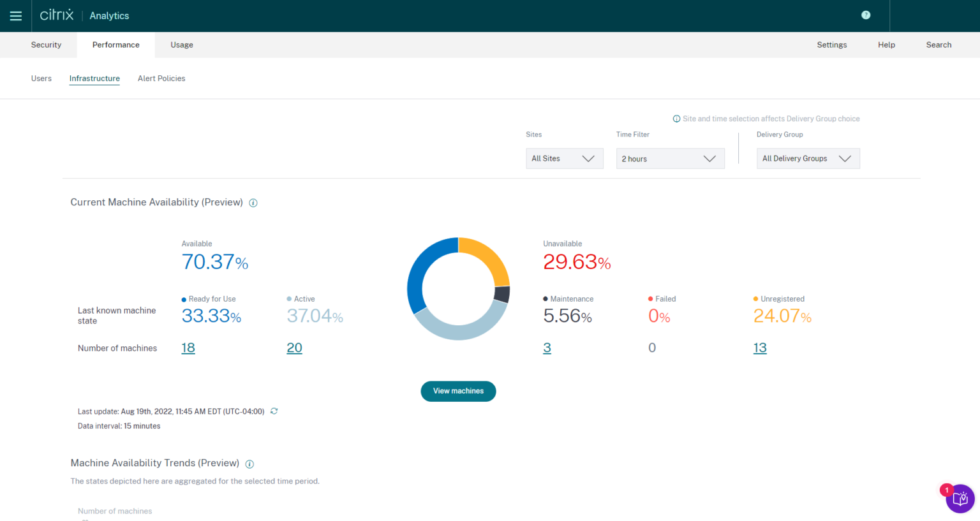Open the Time Filter dropdown set to 2 hours
Image resolution: width=980 pixels, height=521 pixels.
click(x=670, y=158)
